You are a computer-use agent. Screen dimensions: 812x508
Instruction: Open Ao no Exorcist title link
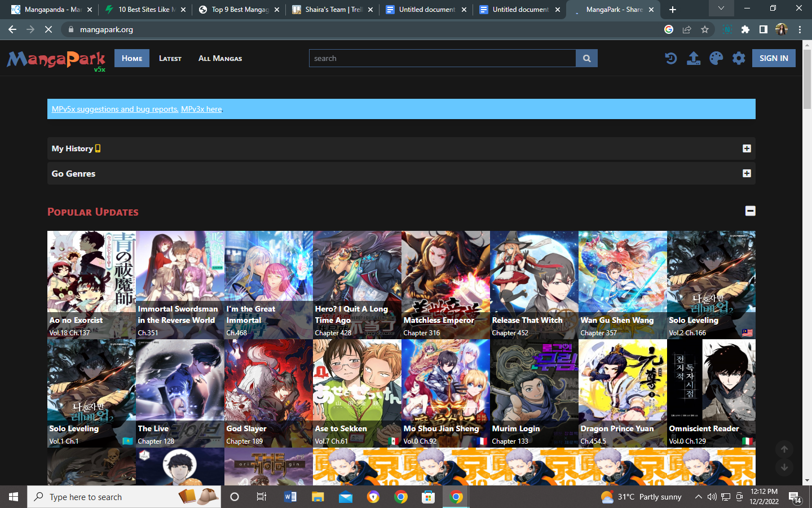coord(76,320)
